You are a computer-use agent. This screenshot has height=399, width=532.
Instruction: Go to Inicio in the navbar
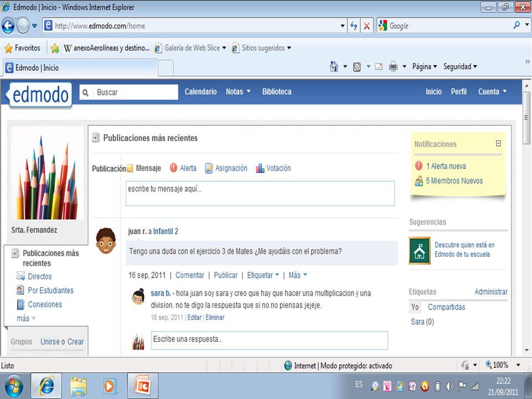click(x=433, y=91)
